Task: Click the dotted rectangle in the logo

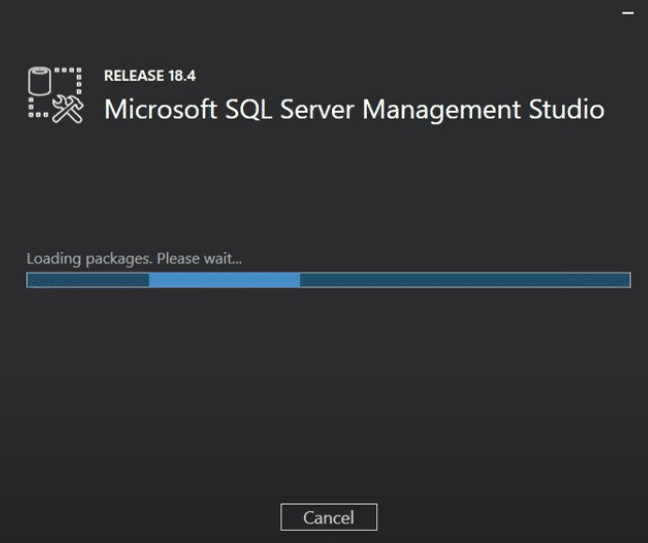Action: pyautogui.click(x=67, y=78)
